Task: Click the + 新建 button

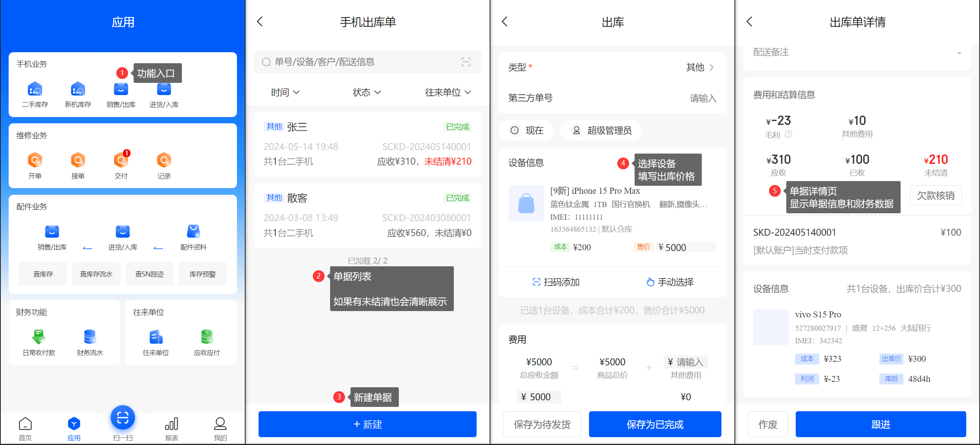Action: (367, 424)
